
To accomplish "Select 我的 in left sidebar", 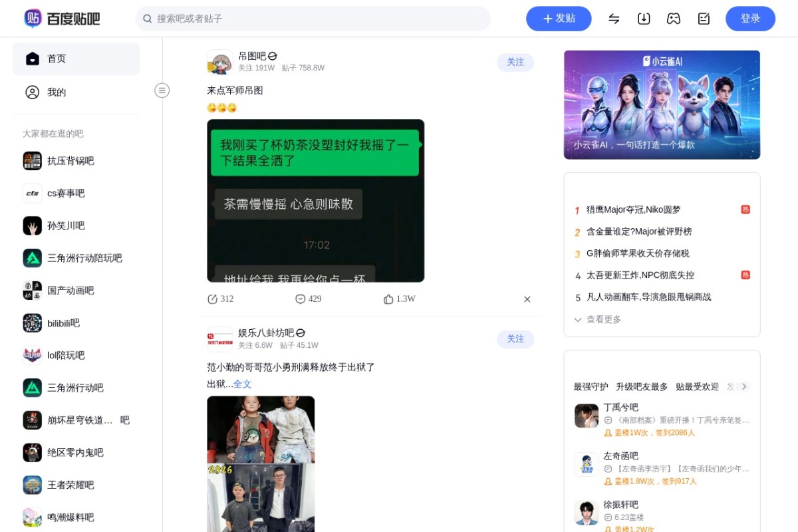I will (x=76, y=92).
